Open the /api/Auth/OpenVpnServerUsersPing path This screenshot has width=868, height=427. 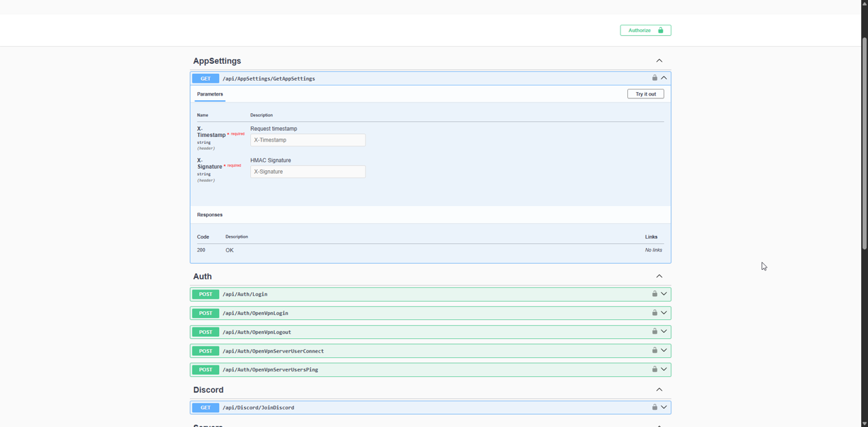(x=271, y=370)
